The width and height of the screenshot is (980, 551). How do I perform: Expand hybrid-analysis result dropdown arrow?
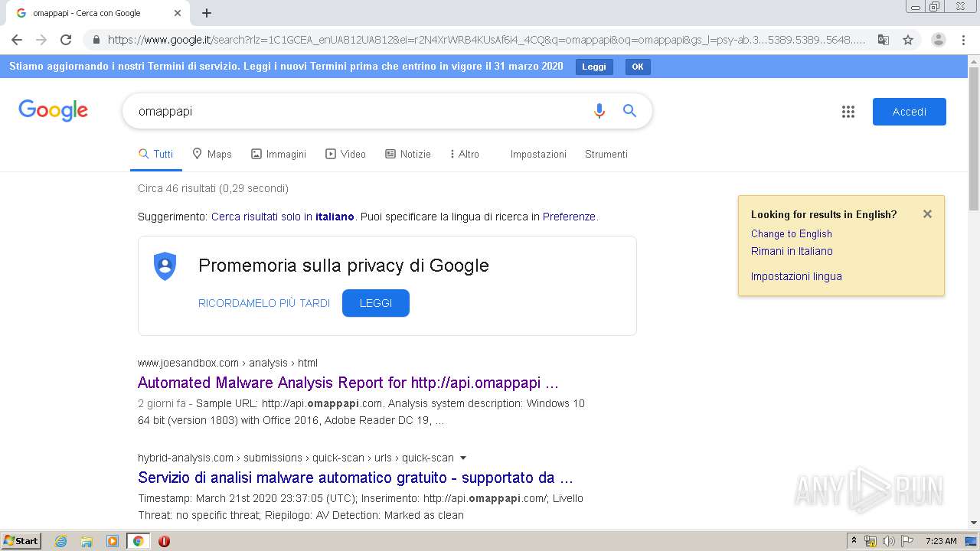point(462,458)
